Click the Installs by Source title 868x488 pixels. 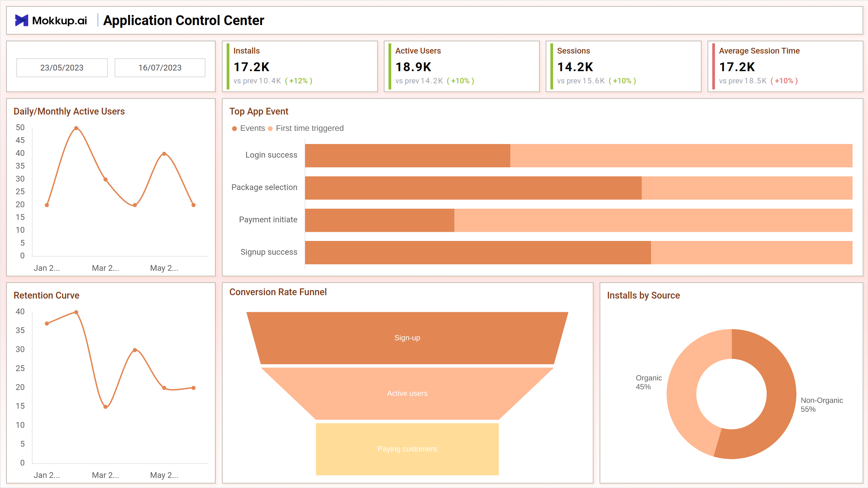pyautogui.click(x=643, y=296)
